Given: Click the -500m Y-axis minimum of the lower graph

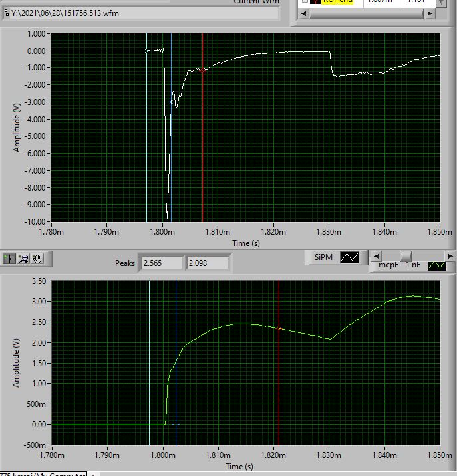Looking at the screenshot, I should [x=35, y=445].
